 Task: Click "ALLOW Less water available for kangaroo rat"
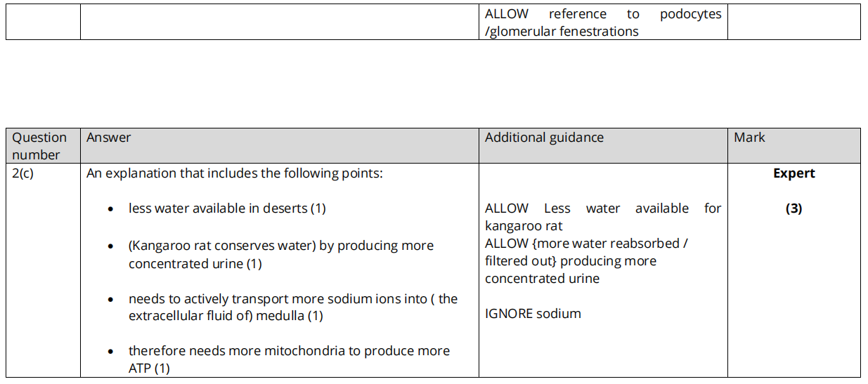pyautogui.click(x=602, y=217)
